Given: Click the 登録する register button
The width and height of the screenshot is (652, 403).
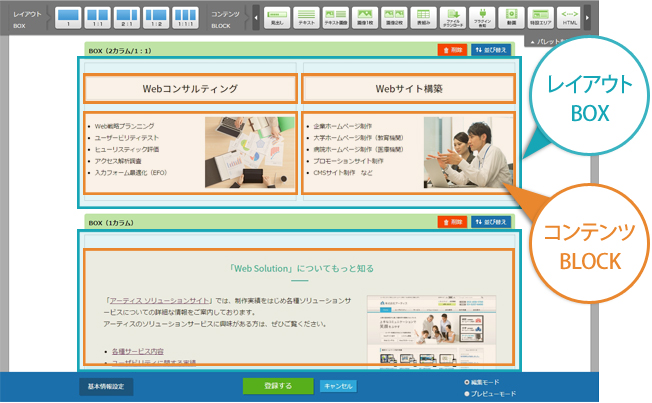Looking at the screenshot, I should click(x=278, y=386).
